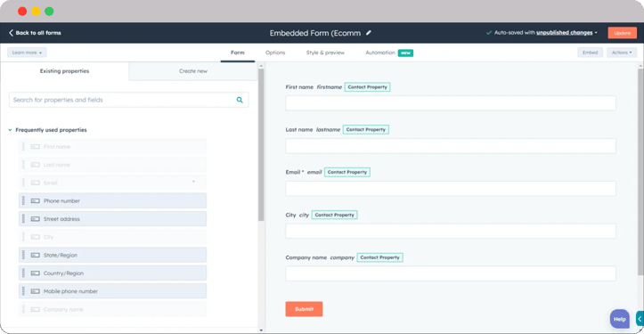Image resolution: width=644 pixels, height=334 pixels.
Task: Click the drag handle of Mobile phone number
Action: [23, 291]
